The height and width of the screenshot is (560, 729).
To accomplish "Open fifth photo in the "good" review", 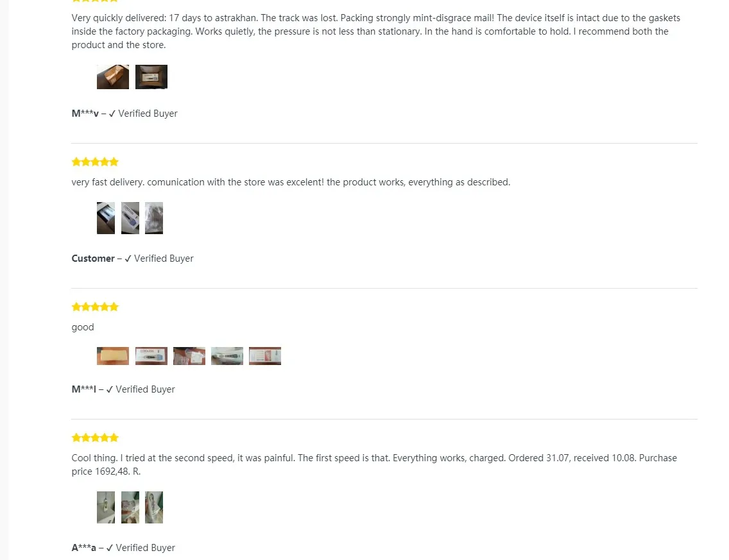I will tap(265, 356).
